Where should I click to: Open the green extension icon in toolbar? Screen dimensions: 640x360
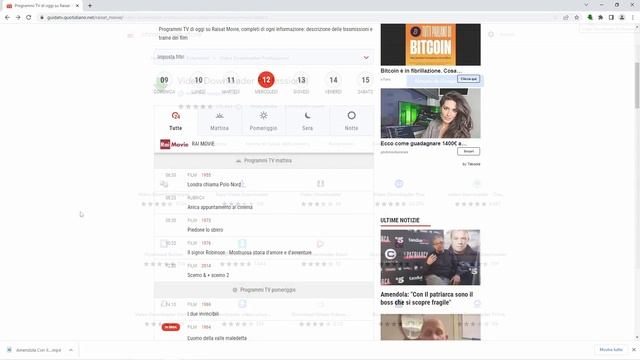[590, 18]
